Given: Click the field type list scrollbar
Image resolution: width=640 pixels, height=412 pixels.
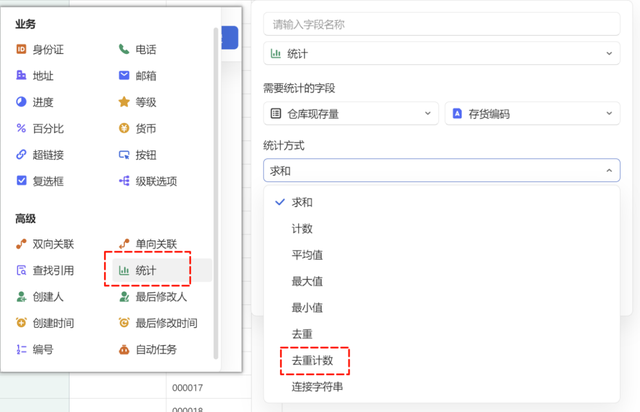Looking at the screenshot, I should pyautogui.click(x=216, y=193).
